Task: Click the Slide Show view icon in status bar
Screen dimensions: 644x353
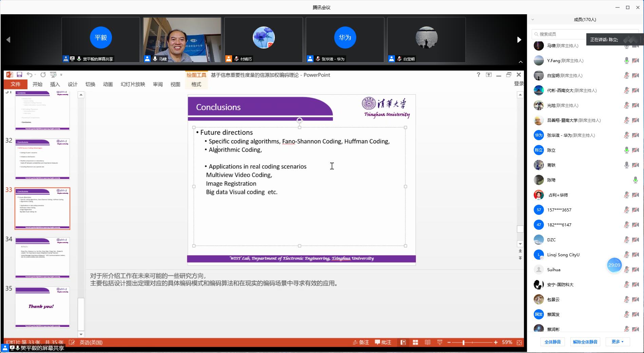Action: point(440,342)
